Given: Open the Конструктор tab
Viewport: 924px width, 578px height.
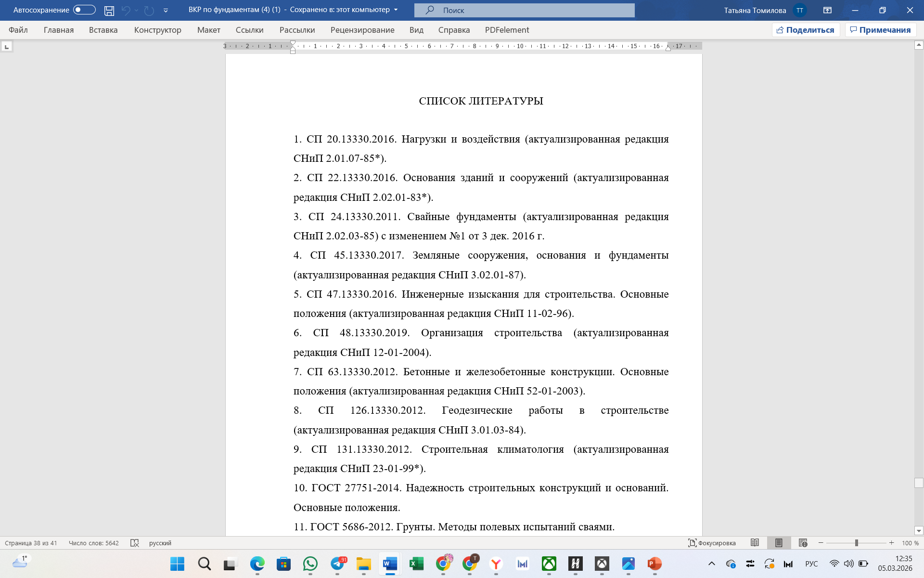Looking at the screenshot, I should click(158, 30).
